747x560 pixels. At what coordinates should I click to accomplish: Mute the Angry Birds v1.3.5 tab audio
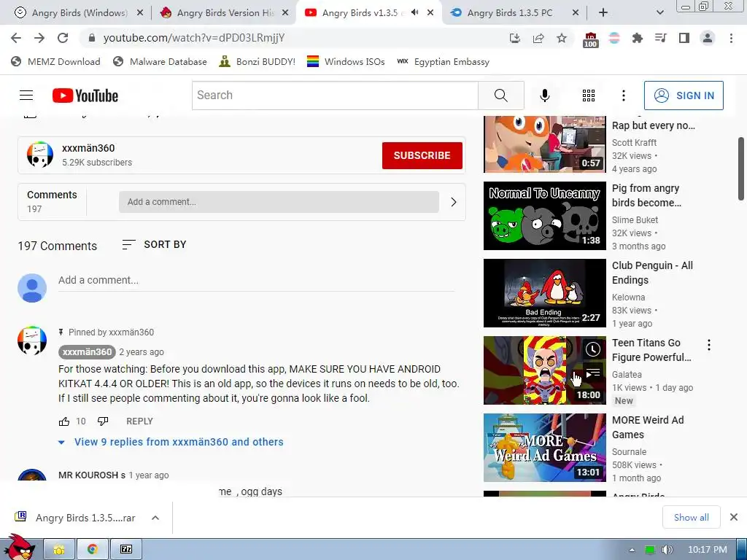click(x=415, y=12)
